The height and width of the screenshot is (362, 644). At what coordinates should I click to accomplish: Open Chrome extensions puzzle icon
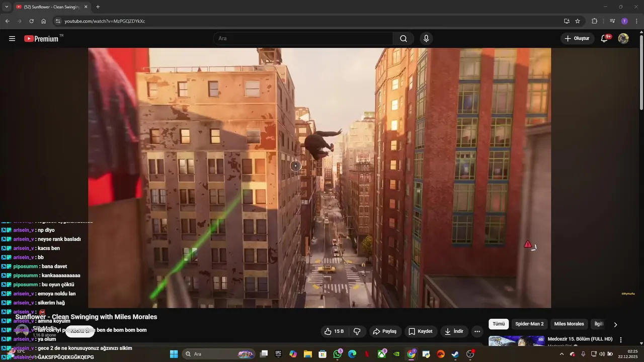coord(594,21)
